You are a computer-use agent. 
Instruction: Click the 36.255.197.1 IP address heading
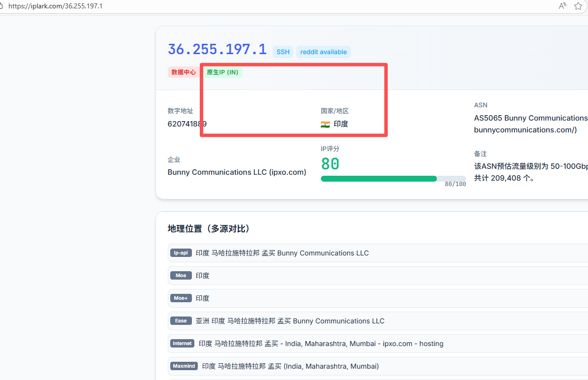coord(217,50)
